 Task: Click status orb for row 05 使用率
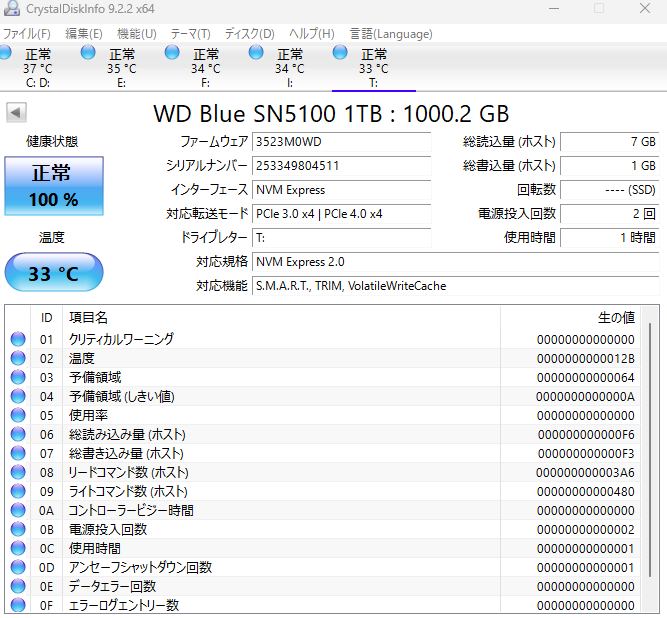pos(18,415)
